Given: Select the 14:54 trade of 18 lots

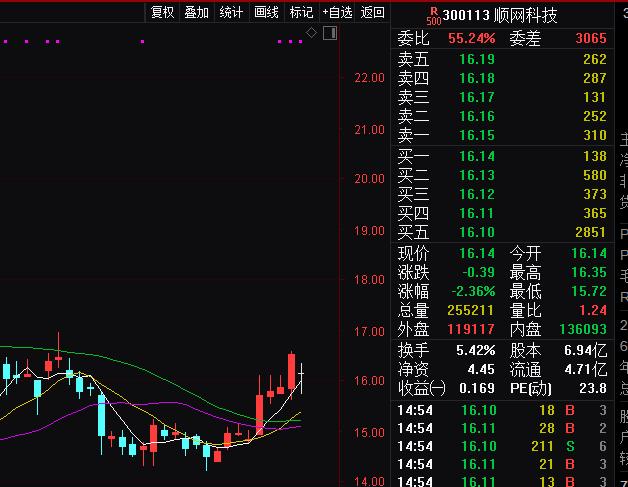Looking at the screenshot, I should pos(502,410).
